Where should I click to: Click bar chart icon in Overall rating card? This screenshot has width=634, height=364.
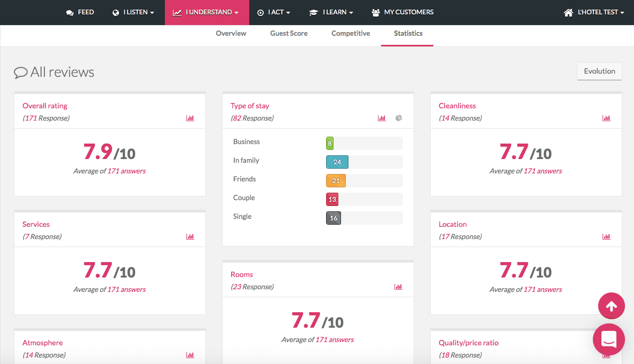click(x=190, y=118)
